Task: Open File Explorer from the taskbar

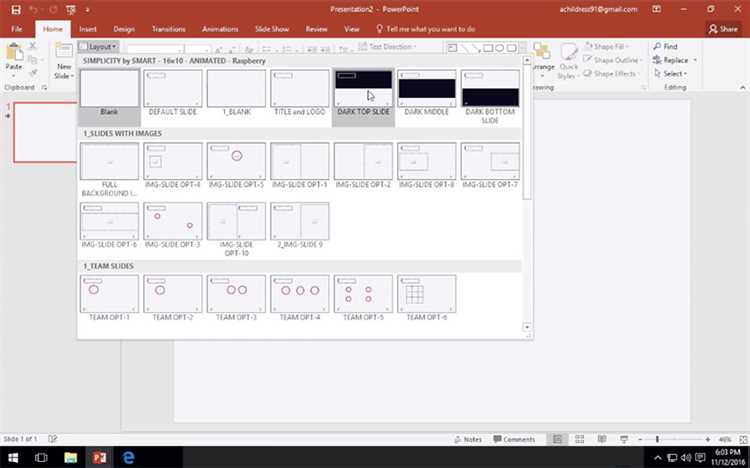Action: (x=71, y=456)
